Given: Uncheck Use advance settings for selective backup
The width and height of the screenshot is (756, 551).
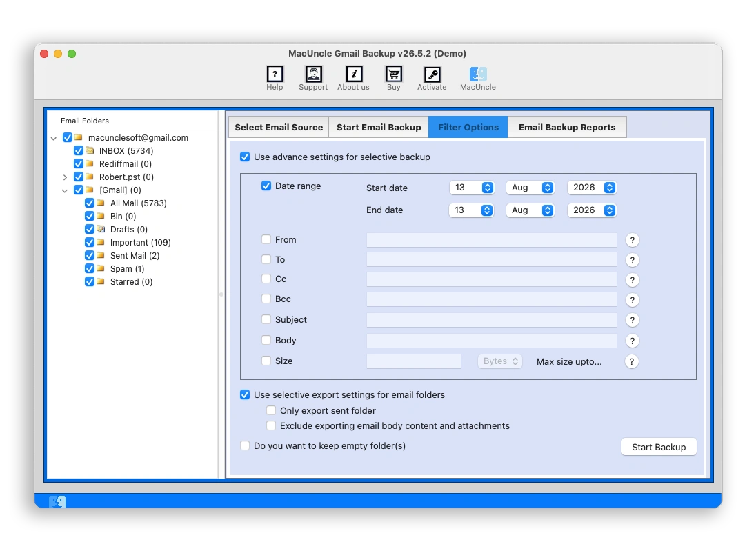Looking at the screenshot, I should coord(245,157).
